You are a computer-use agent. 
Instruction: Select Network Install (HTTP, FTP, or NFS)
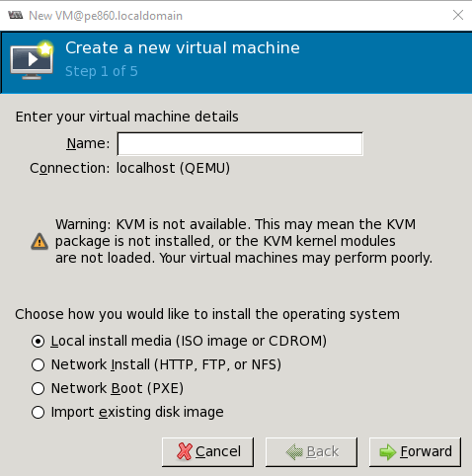coord(38,365)
